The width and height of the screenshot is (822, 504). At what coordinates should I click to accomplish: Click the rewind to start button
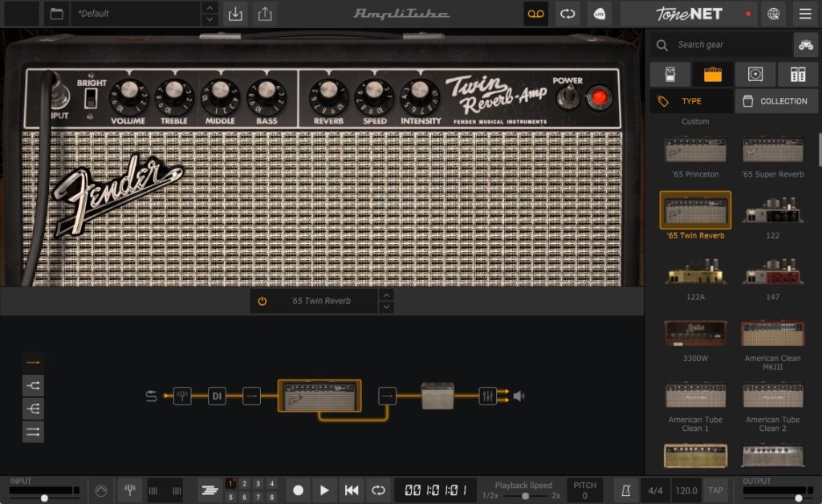(x=352, y=490)
